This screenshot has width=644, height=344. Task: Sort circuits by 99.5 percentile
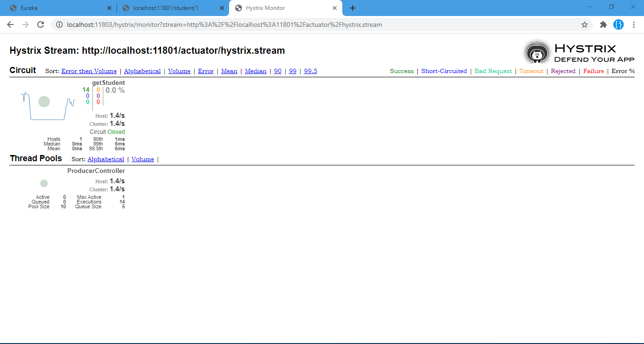(x=310, y=71)
